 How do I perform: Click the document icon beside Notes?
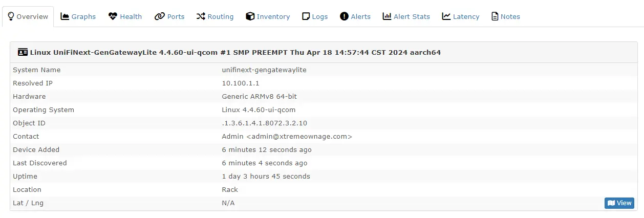pos(495,16)
